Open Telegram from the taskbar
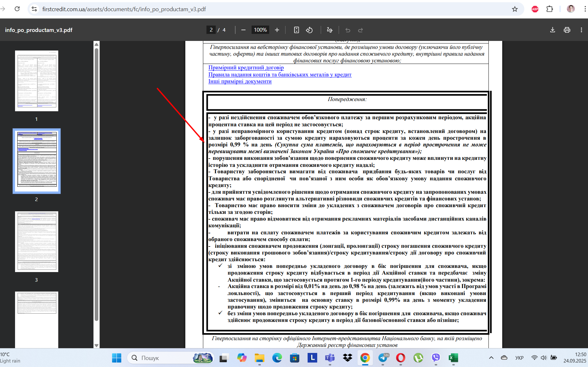Image resolution: width=588 pixels, height=367 pixels. pyautogui.click(x=383, y=358)
